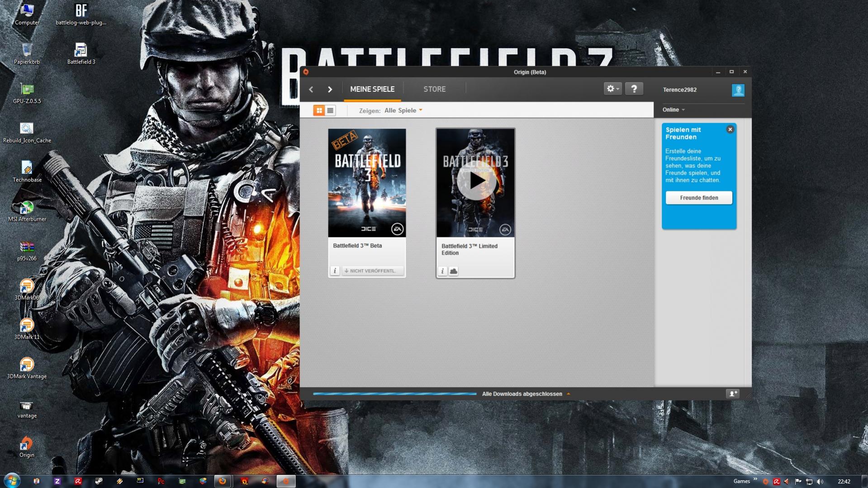This screenshot has width=868, height=488.
Task: Select the battlelog-web-plugin desktop icon
Action: pyautogui.click(x=81, y=14)
